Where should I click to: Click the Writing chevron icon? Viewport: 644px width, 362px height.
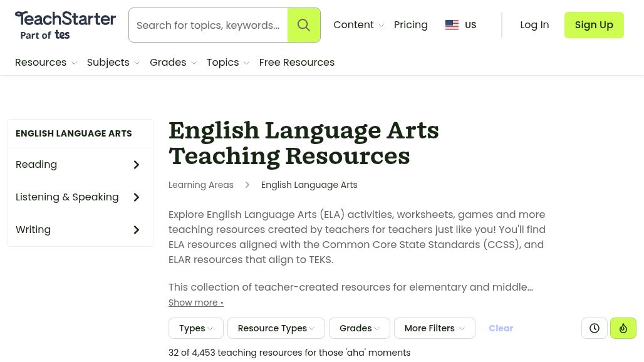pos(136,229)
